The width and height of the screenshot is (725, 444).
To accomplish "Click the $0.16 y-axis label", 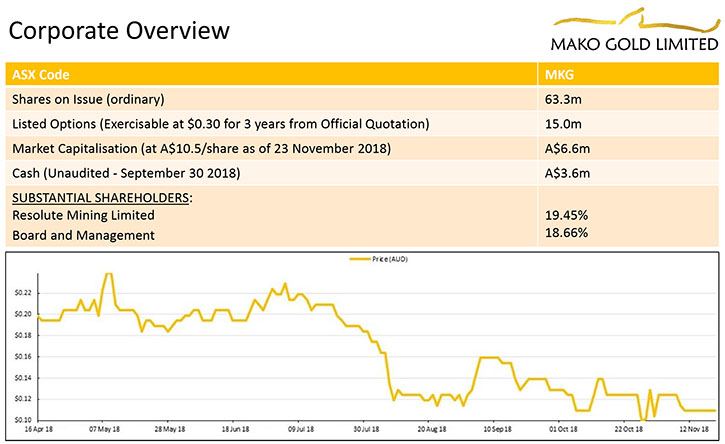I will (23, 357).
